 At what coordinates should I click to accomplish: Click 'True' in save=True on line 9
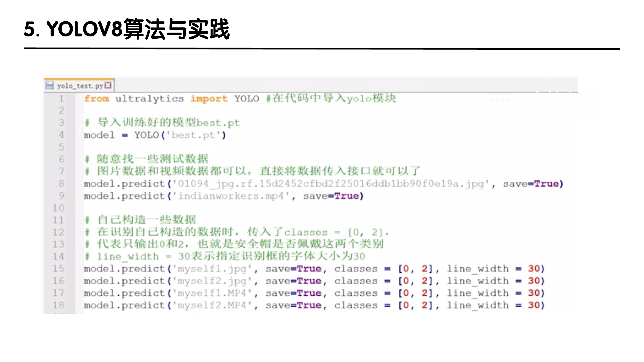(347, 196)
